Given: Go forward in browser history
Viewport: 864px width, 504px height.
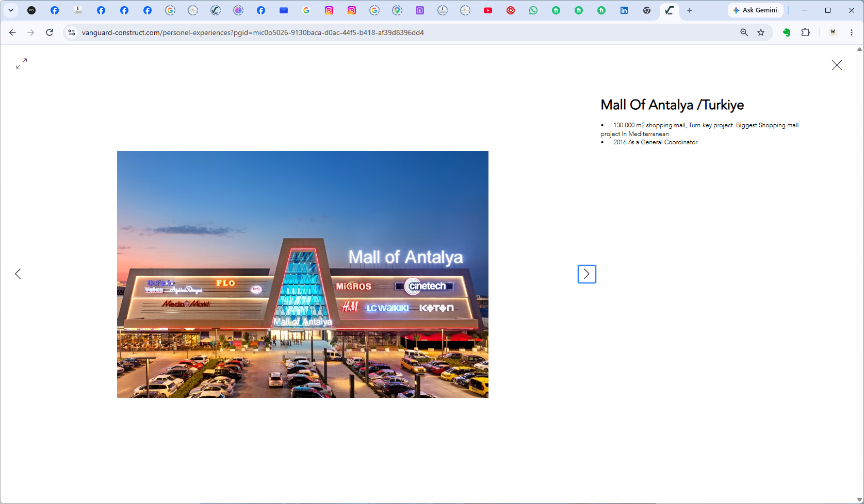Looking at the screenshot, I should 31,32.
